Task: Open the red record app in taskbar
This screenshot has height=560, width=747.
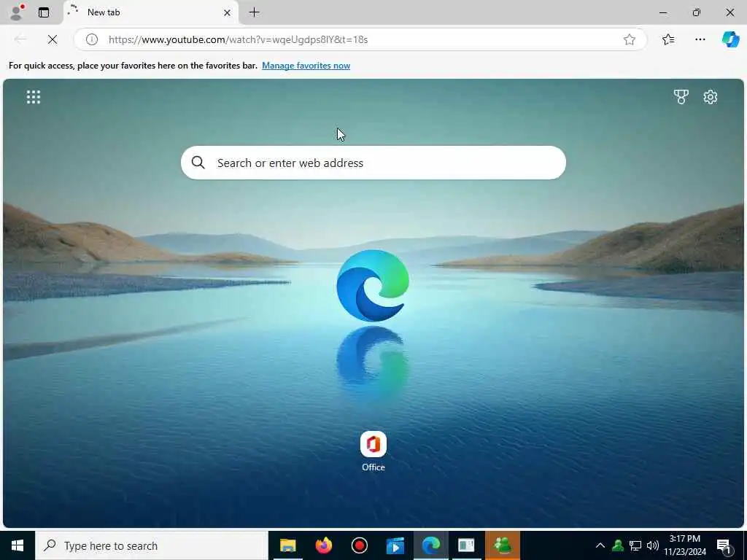Action: tap(359, 545)
